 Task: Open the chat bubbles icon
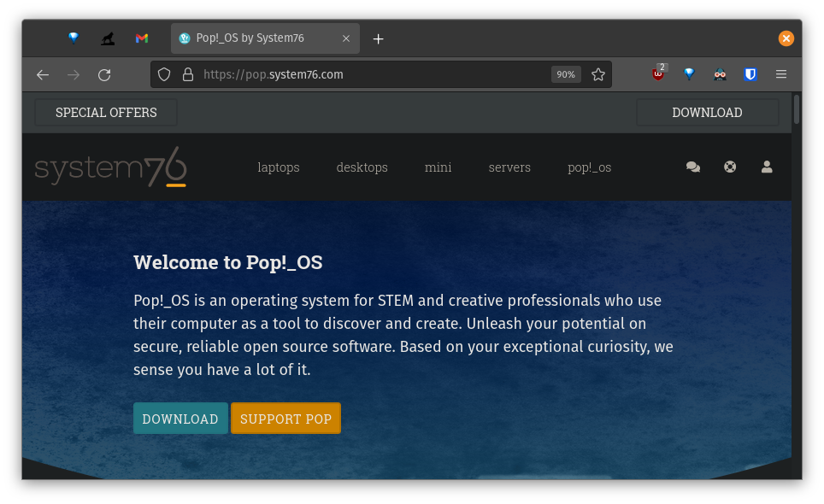pyautogui.click(x=693, y=167)
